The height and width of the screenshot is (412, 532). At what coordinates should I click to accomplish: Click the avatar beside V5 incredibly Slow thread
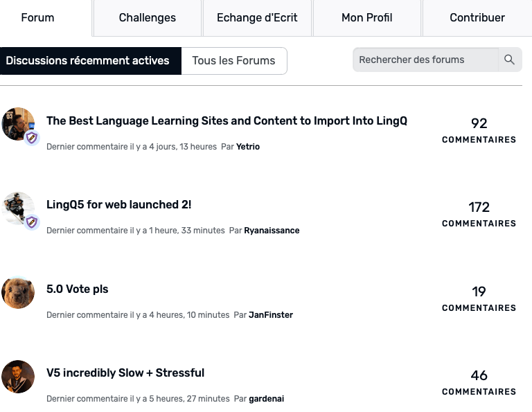[x=18, y=377]
